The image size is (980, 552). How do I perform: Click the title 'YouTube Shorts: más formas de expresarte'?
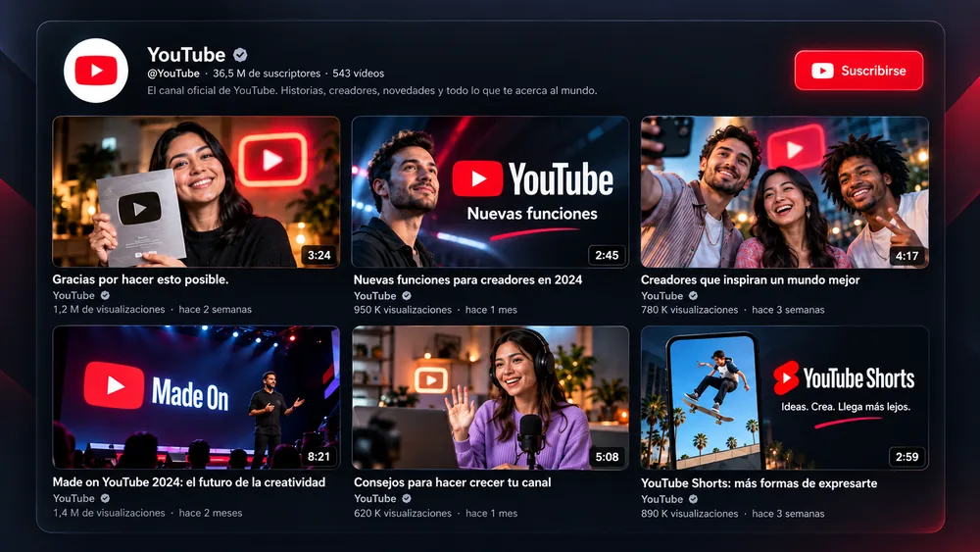tap(759, 483)
